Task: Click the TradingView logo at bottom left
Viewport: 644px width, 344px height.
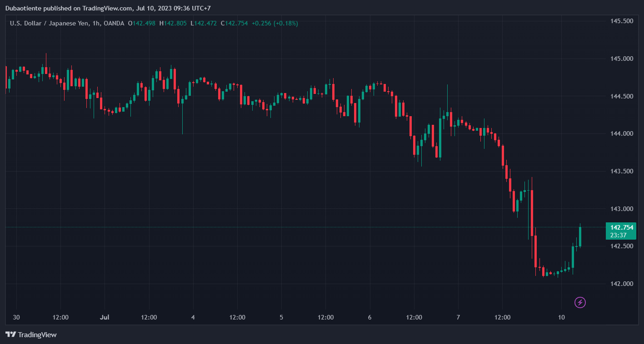Action: pos(31,335)
